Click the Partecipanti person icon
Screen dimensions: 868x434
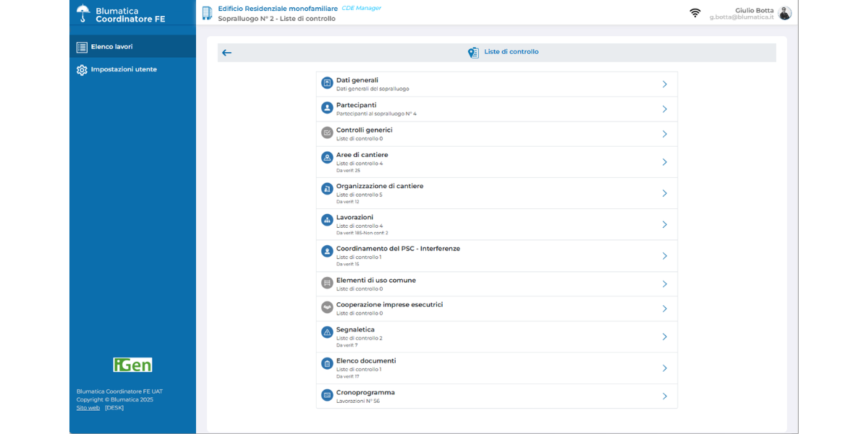pos(327,109)
